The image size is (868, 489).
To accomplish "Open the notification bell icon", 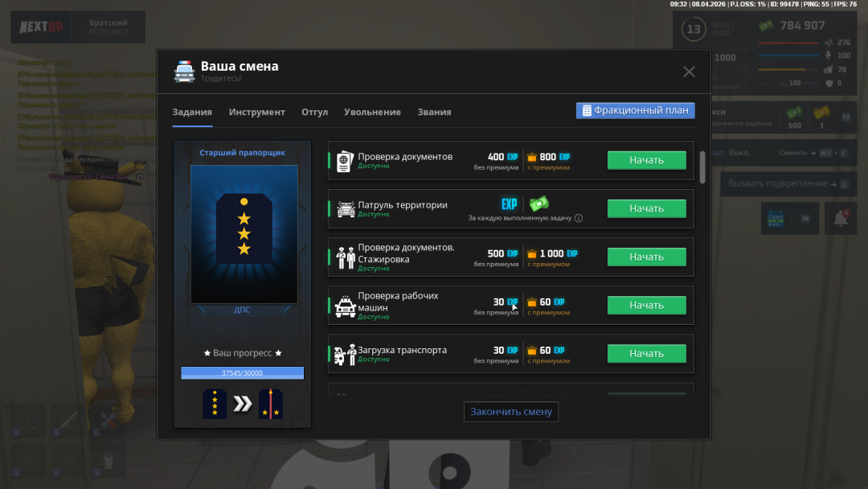I will 840,218.
